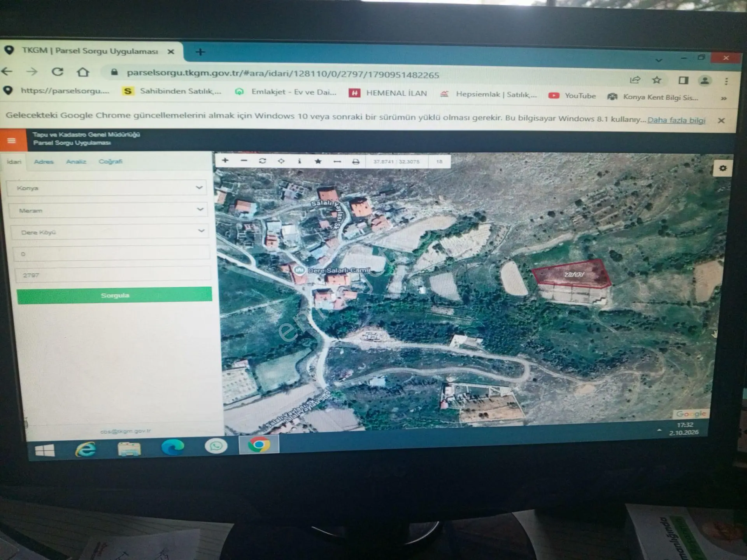Open the map info tool
The width and height of the screenshot is (747, 560).
(299, 161)
